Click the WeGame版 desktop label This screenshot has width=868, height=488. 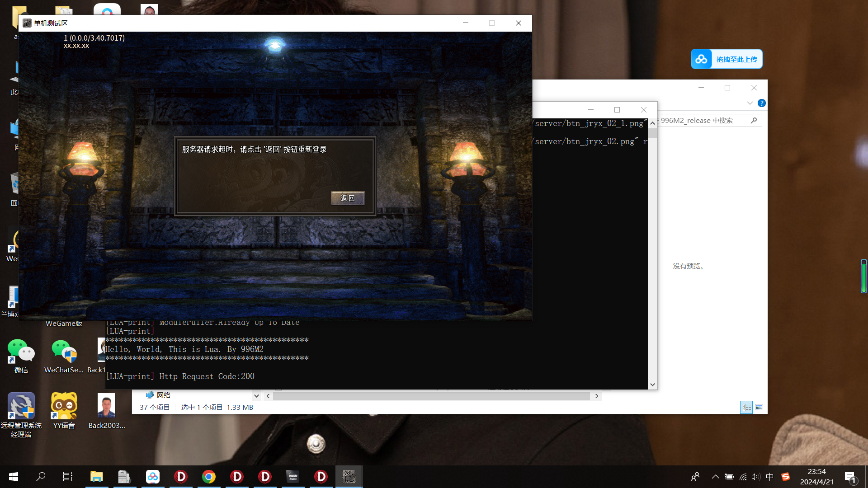[64, 324]
